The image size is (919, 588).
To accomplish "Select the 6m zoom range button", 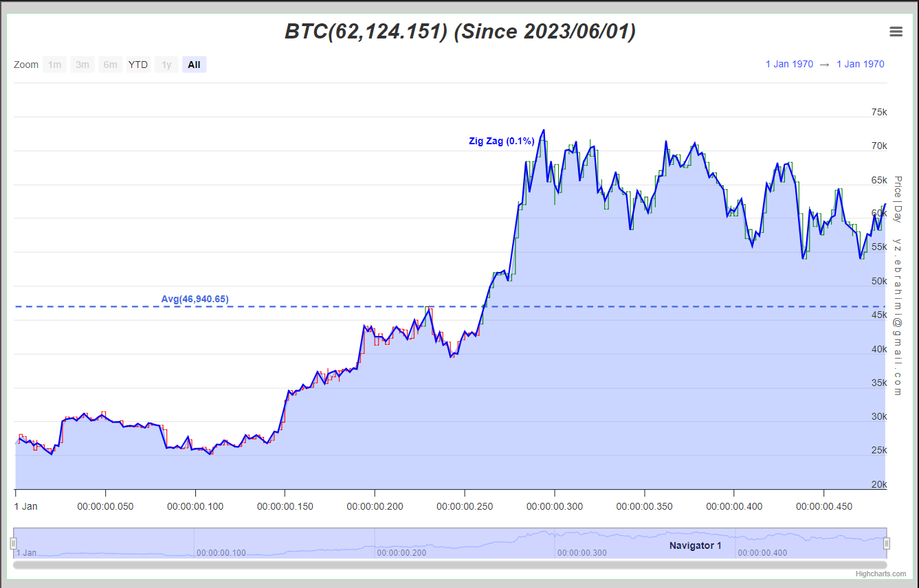I will pyautogui.click(x=111, y=65).
